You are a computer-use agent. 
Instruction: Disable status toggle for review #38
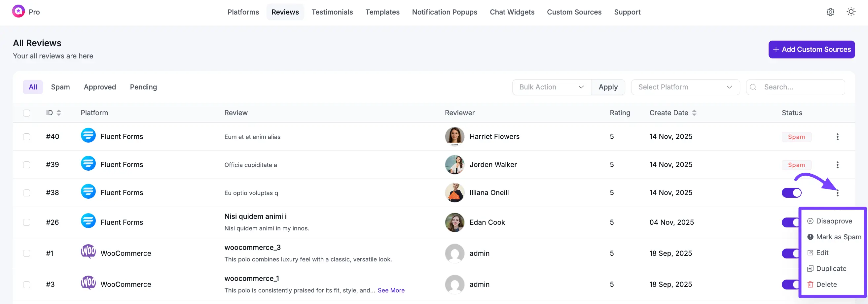point(791,193)
